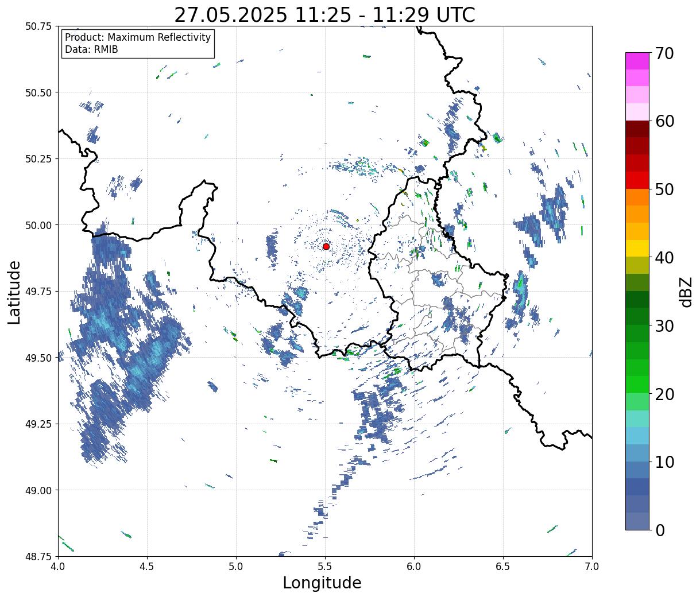Click the latitude tick label '50.00'
Screen dimensions: 700x597
coord(38,225)
